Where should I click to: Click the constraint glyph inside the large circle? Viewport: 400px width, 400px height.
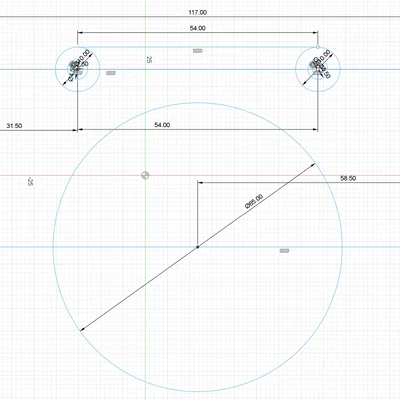284,251
